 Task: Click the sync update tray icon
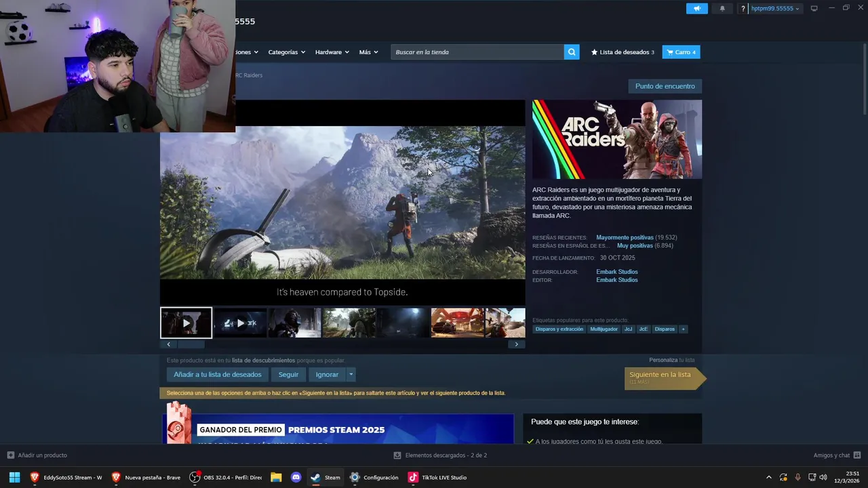(783, 477)
